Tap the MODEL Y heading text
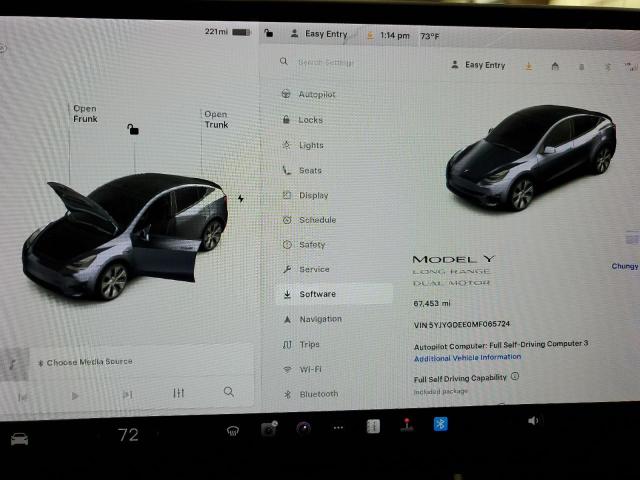 (454, 260)
